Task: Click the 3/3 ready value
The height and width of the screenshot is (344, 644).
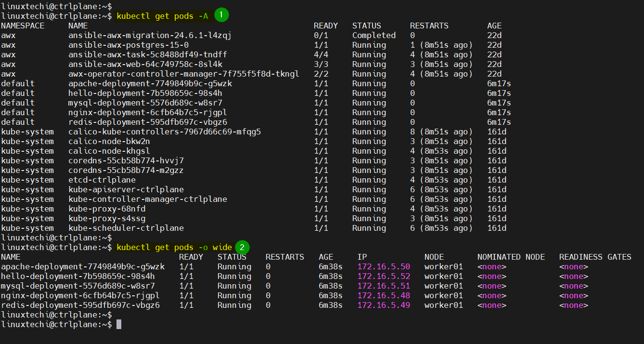Action: point(321,65)
